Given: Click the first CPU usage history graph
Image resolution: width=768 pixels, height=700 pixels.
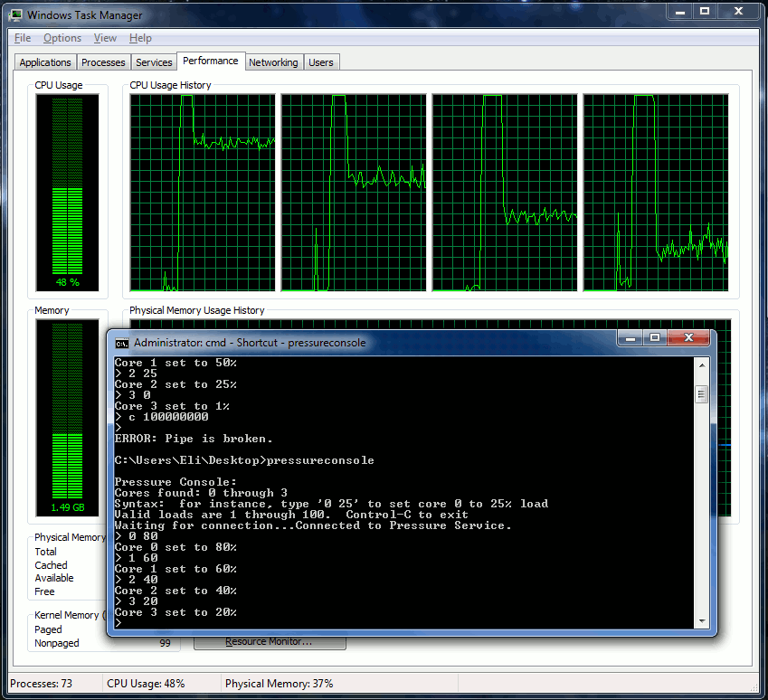Looking at the screenshot, I should coord(203,193).
